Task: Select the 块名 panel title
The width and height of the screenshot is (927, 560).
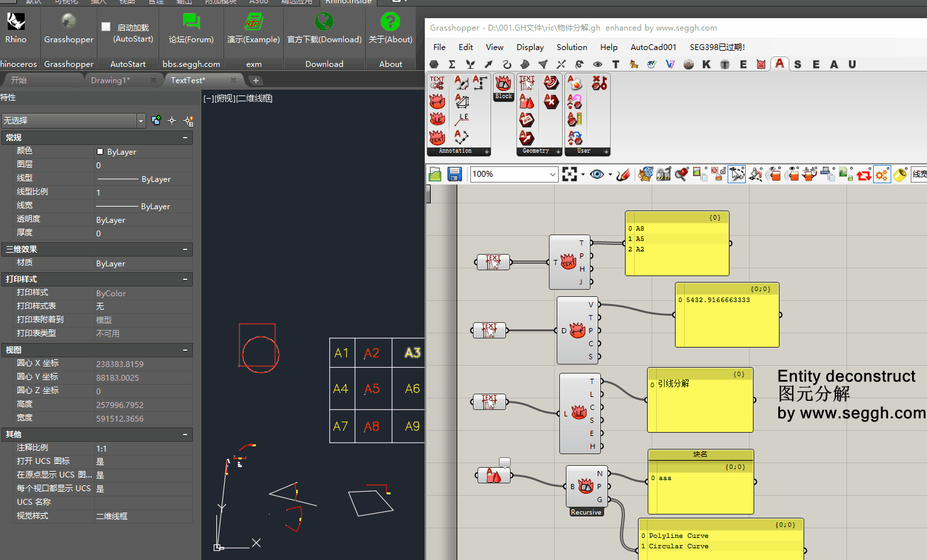Action: point(700,454)
